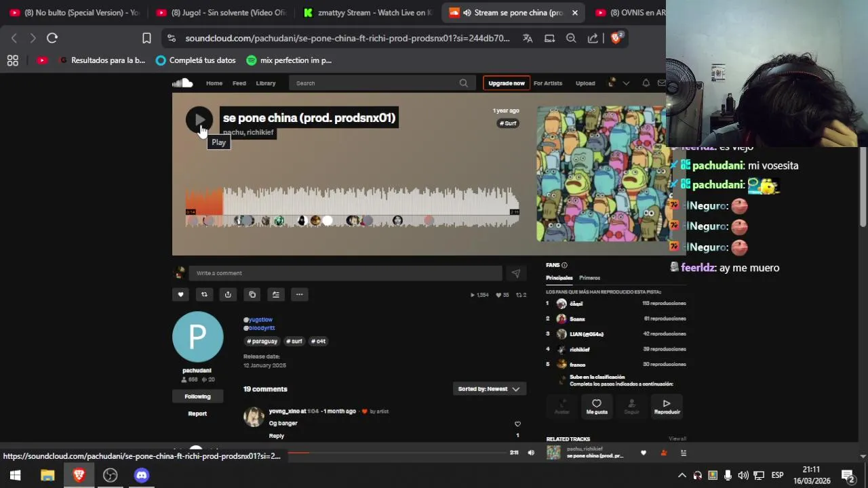Image resolution: width=868 pixels, height=488 pixels.
Task: Open the picture-in-picture icon in address bar
Action: pos(549,38)
